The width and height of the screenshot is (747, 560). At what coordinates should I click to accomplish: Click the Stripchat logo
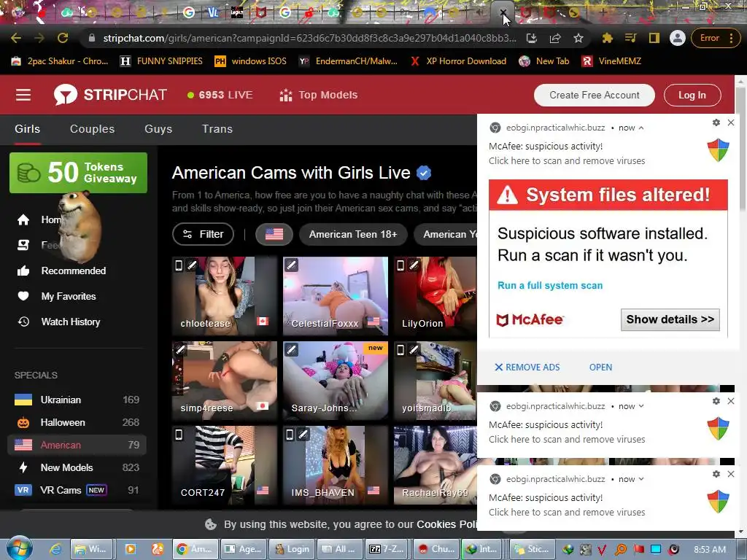pyautogui.click(x=111, y=95)
